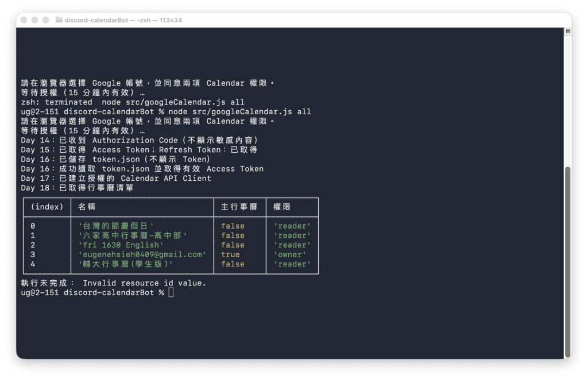Click the "true" value in the 主行事曆 column
Image resolution: width=588 pixels, height=379 pixels.
pyautogui.click(x=230, y=254)
